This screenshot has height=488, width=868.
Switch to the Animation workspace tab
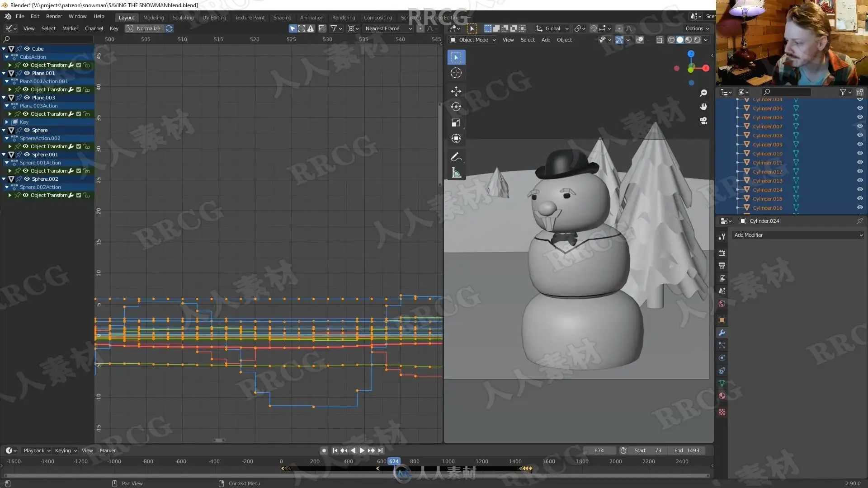pyautogui.click(x=311, y=18)
